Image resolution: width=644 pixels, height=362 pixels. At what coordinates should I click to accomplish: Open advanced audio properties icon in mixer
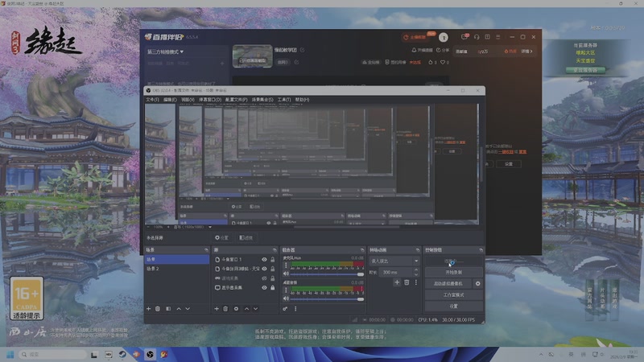285,309
